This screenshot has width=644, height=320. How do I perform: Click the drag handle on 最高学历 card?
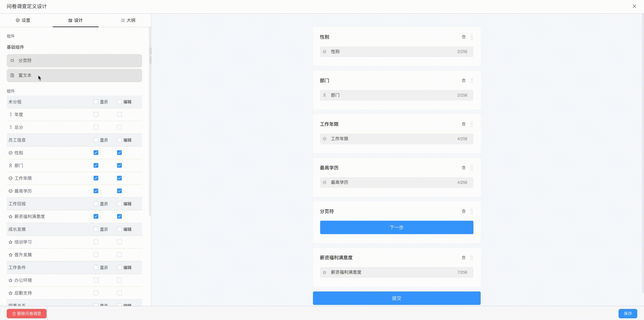click(472, 168)
